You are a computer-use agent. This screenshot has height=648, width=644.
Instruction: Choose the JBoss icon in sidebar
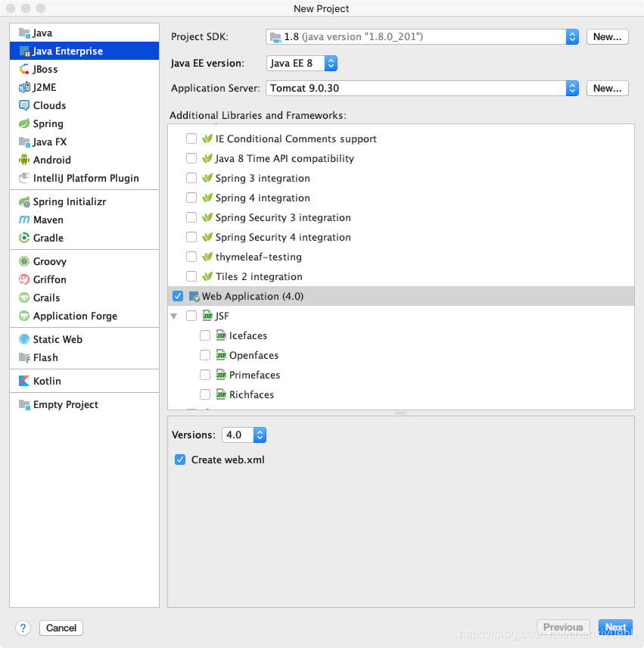[24, 70]
